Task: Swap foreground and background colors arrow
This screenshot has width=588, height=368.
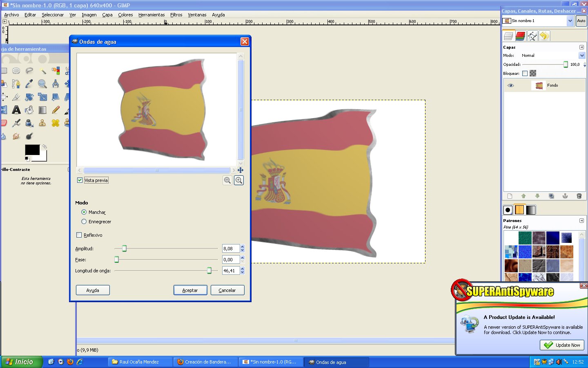Action: pos(45,146)
